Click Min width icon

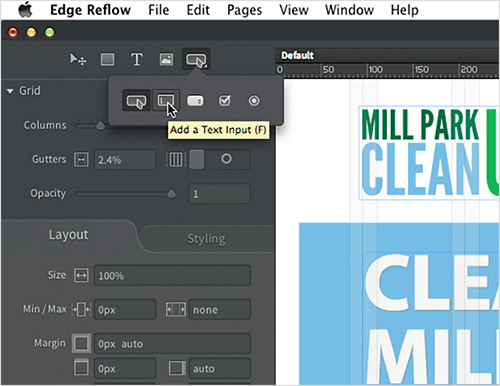(81, 310)
